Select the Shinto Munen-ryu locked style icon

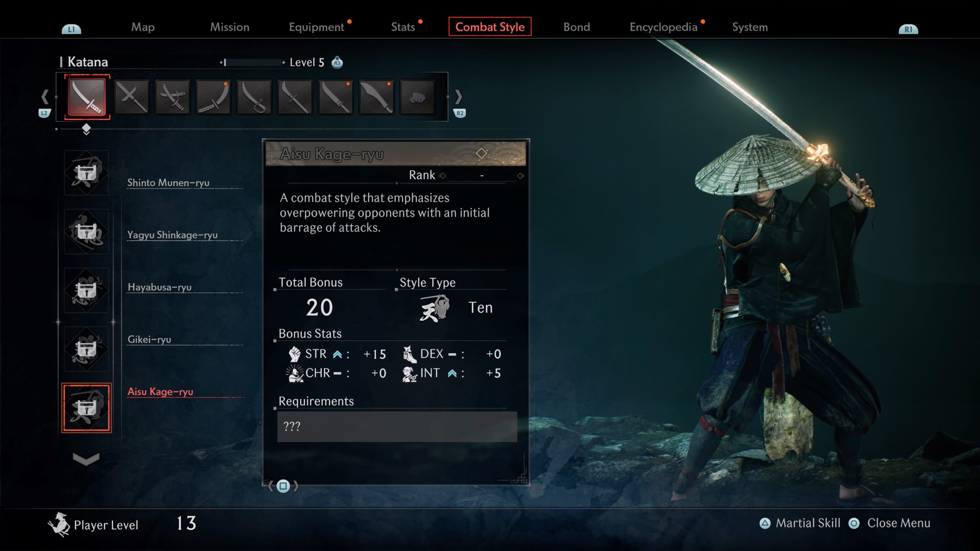87,173
